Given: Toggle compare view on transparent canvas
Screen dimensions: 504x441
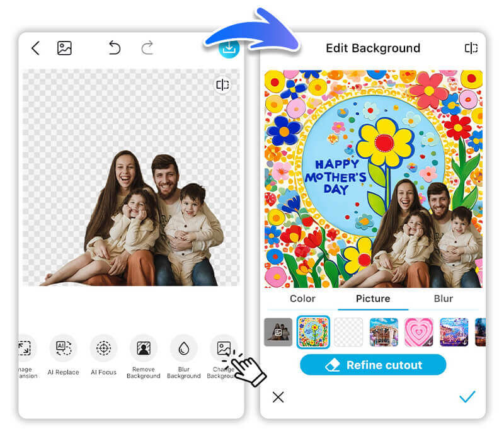Looking at the screenshot, I should point(222,85).
